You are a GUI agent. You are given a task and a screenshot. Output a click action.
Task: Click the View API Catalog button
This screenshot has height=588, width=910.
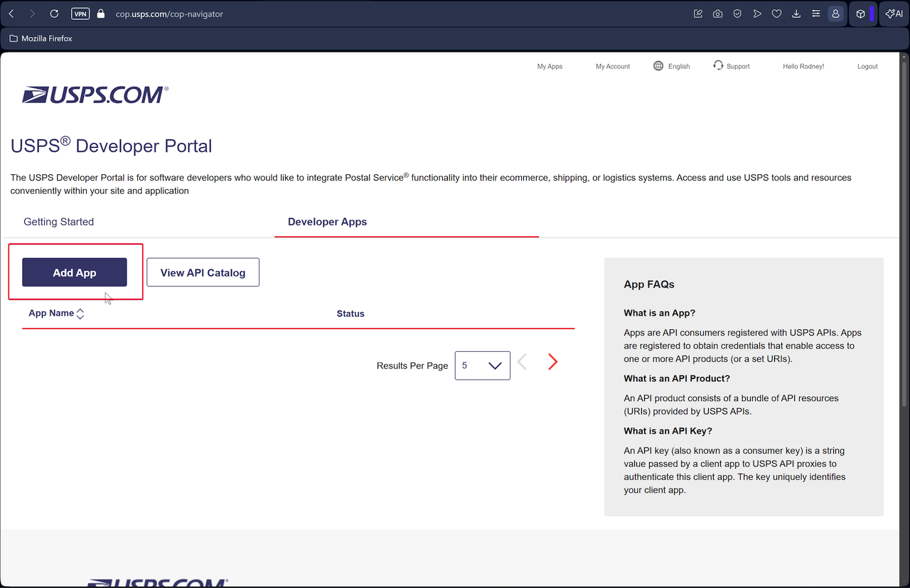203,272
